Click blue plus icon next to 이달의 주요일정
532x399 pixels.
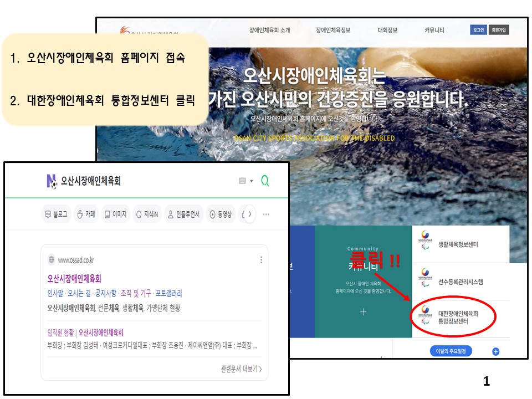[495, 351]
